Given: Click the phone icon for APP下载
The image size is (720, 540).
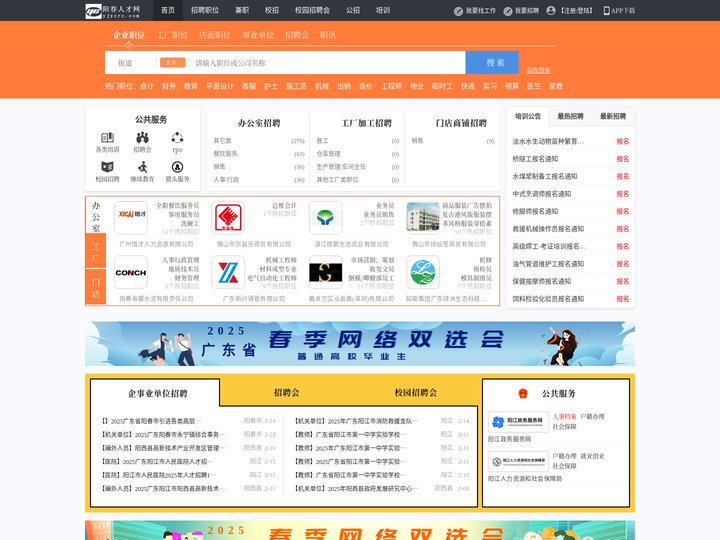Looking at the screenshot, I should click(607, 11).
